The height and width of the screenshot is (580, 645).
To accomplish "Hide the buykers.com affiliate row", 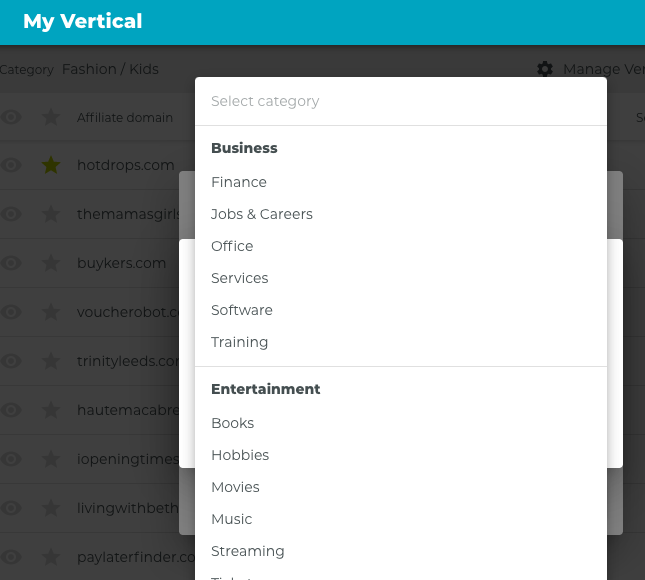I will 11,263.
